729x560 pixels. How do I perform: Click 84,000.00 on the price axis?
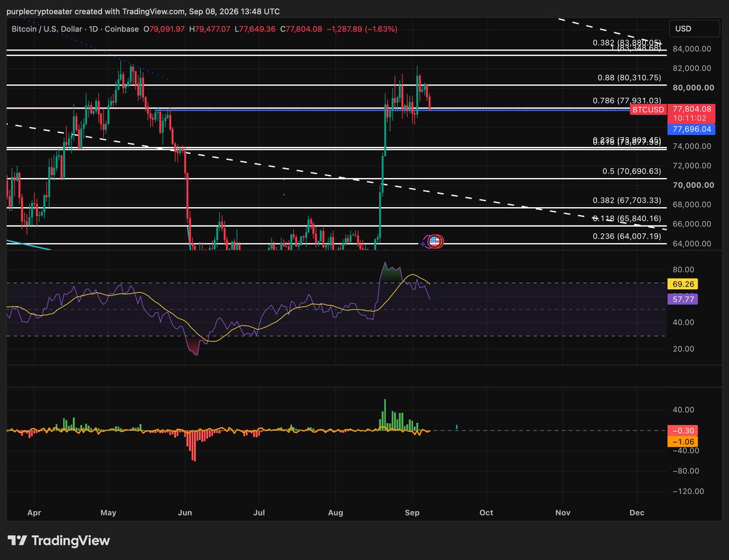click(x=691, y=49)
